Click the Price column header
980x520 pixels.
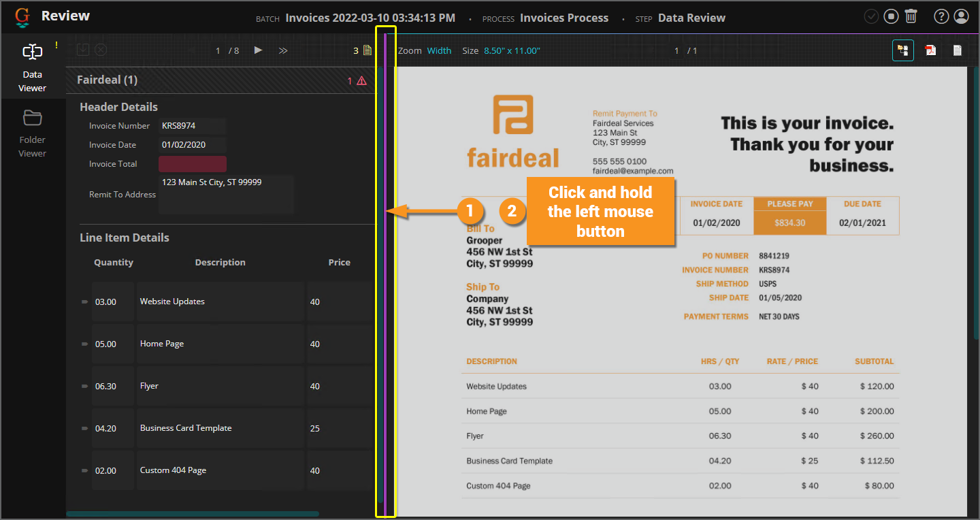[340, 263]
